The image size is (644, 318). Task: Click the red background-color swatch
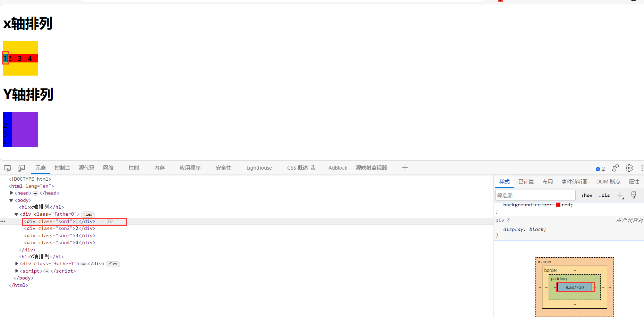558,205
